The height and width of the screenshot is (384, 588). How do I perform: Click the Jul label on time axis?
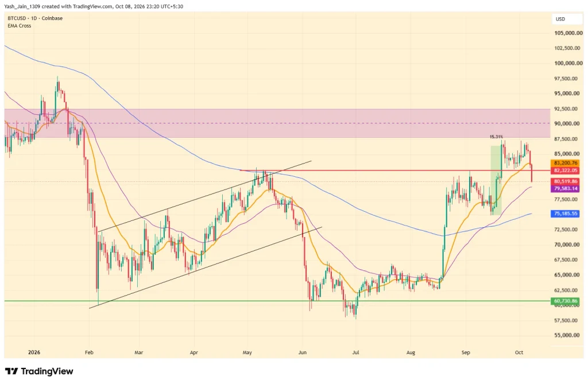coord(356,352)
